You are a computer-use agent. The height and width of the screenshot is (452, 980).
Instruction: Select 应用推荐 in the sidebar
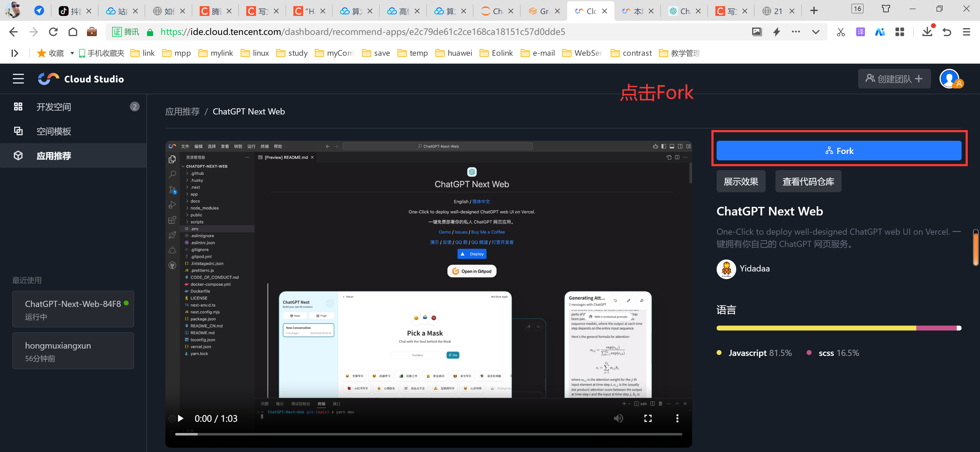(73, 155)
